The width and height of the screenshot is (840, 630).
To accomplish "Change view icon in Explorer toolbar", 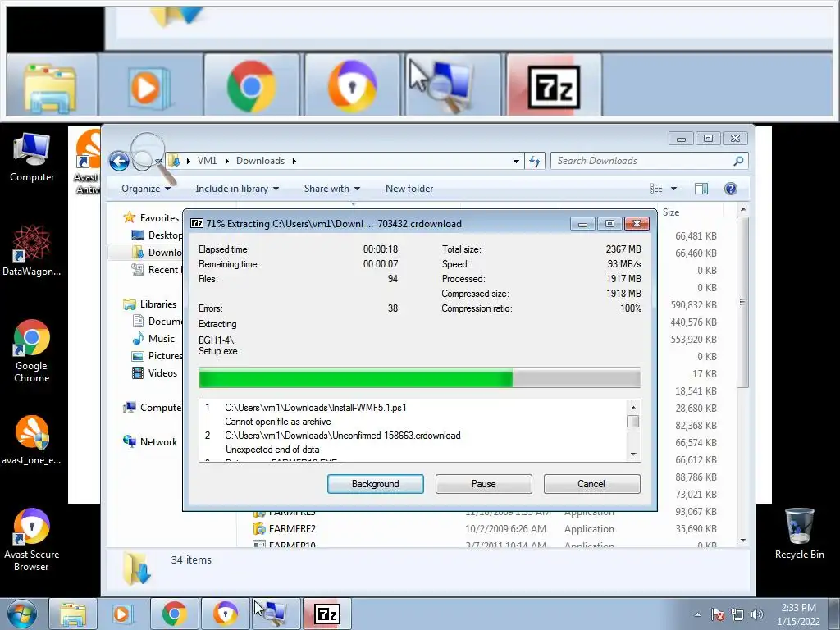I will tap(655, 189).
